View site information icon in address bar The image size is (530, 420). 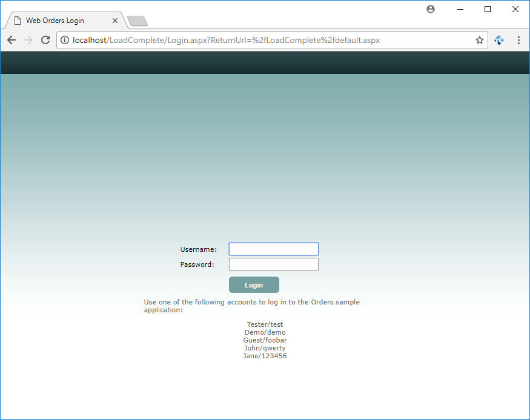pyautogui.click(x=65, y=40)
